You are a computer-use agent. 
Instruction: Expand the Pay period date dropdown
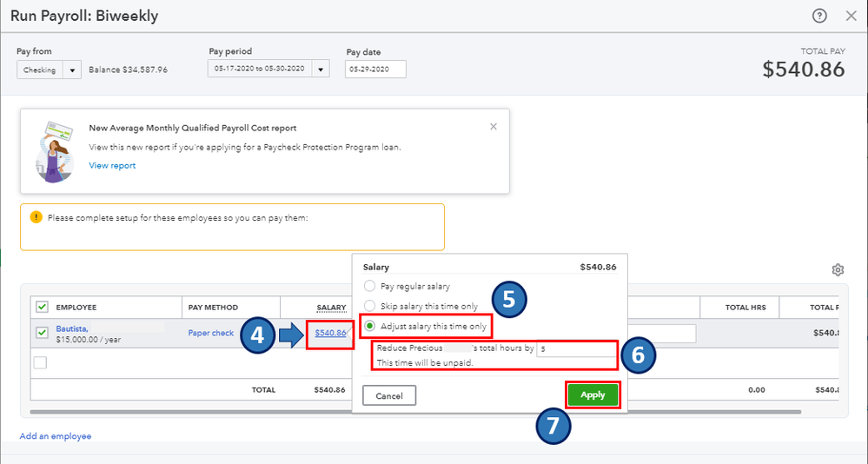click(321, 70)
